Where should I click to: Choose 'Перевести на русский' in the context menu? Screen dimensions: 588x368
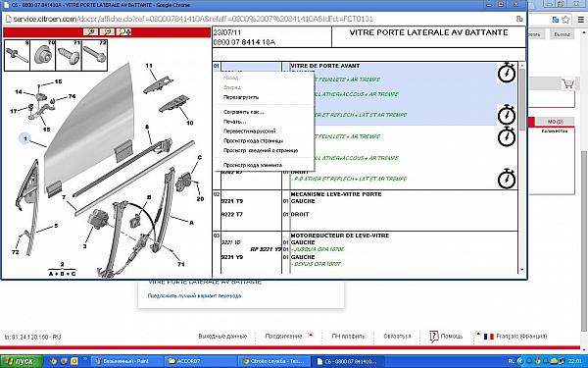(x=249, y=131)
